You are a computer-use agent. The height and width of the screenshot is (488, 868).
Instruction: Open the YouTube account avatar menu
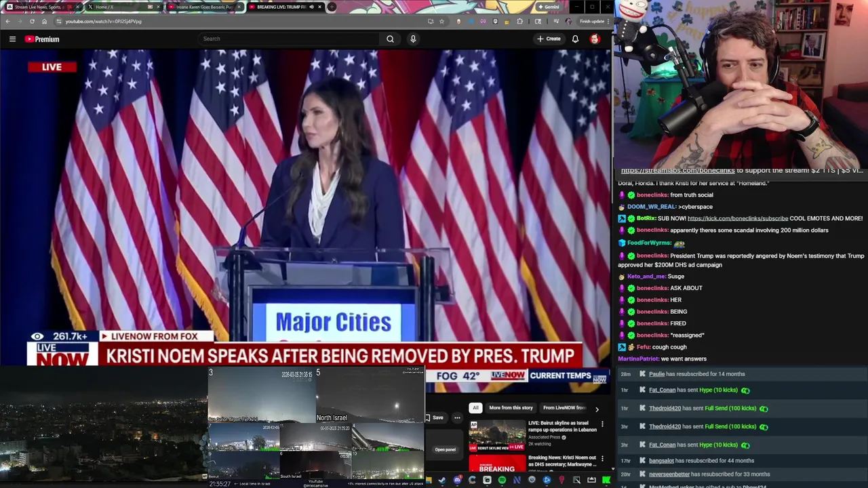click(x=595, y=39)
